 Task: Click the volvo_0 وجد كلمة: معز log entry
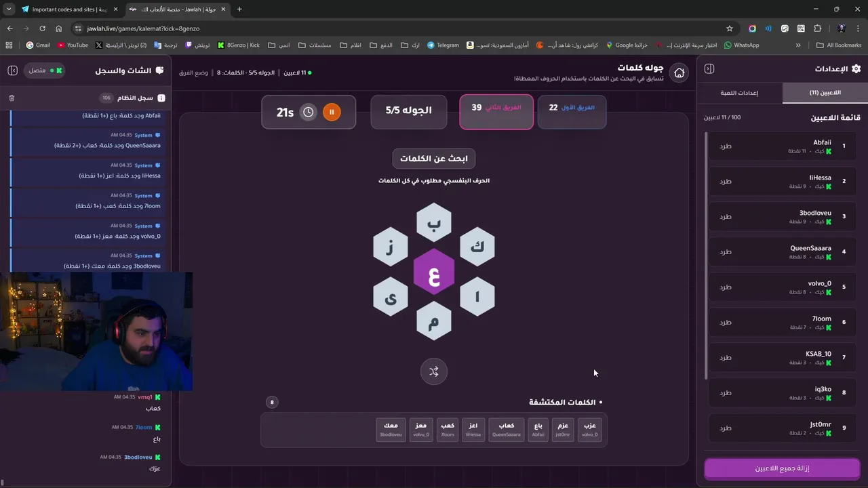point(88,231)
